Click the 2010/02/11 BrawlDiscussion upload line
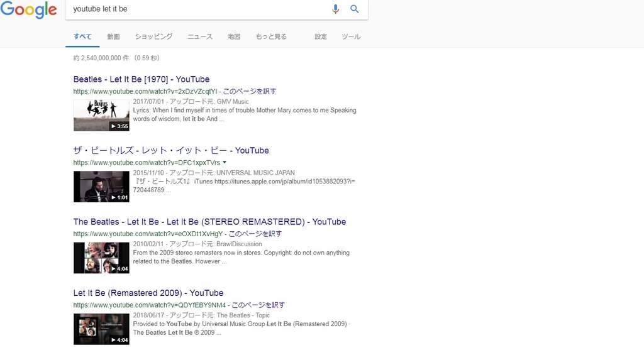The height and width of the screenshot is (360, 644). click(x=197, y=244)
